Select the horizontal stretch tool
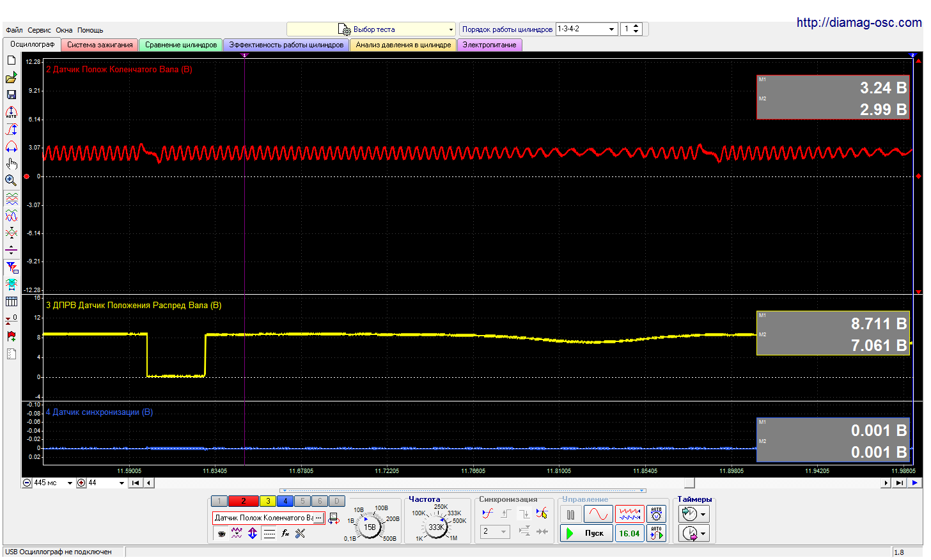This screenshot has width=931, height=560. (x=12, y=146)
